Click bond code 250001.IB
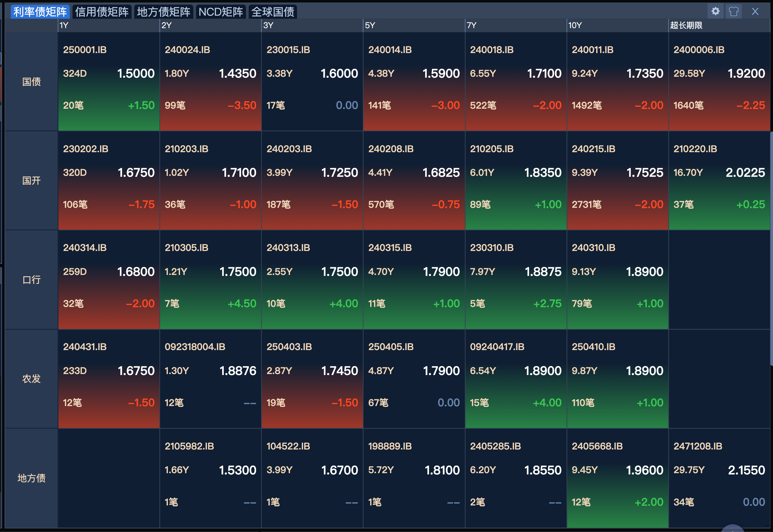This screenshot has height=532, width=773. point(85,50)
